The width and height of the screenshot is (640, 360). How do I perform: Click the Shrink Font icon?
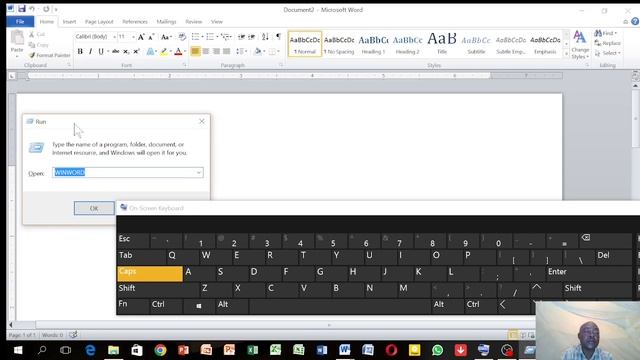(151, 37)
